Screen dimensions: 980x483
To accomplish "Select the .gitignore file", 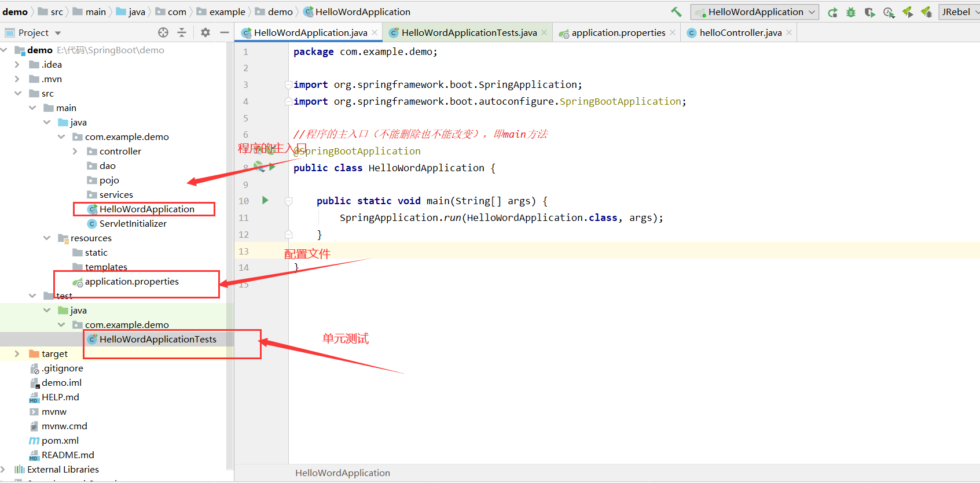I will [62, 368].
